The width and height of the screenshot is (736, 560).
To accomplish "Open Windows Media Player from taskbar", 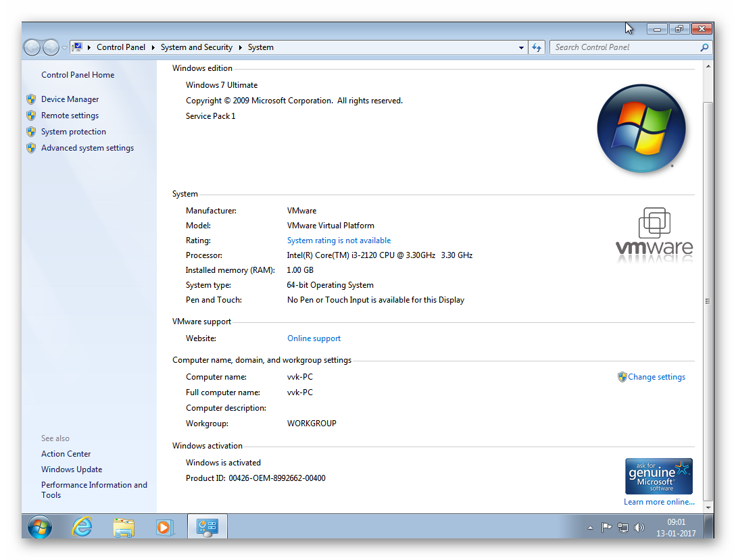I will (165, 527).
